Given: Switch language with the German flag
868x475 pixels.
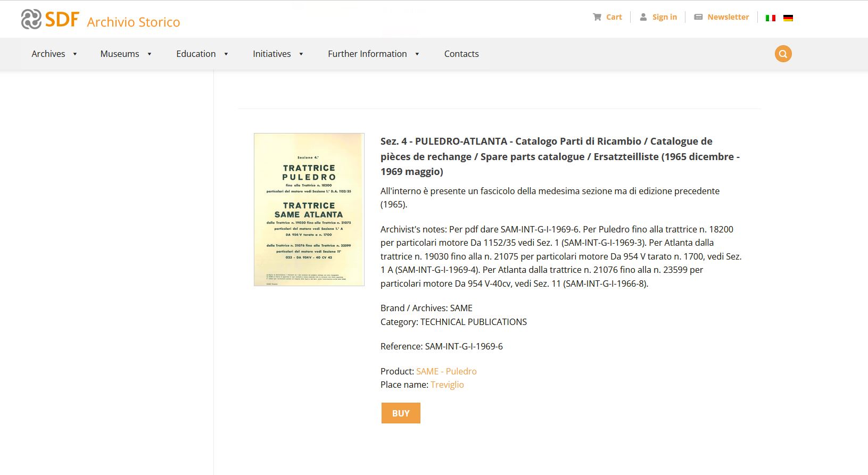Looking at the screenshot, I should click(788, 18).
